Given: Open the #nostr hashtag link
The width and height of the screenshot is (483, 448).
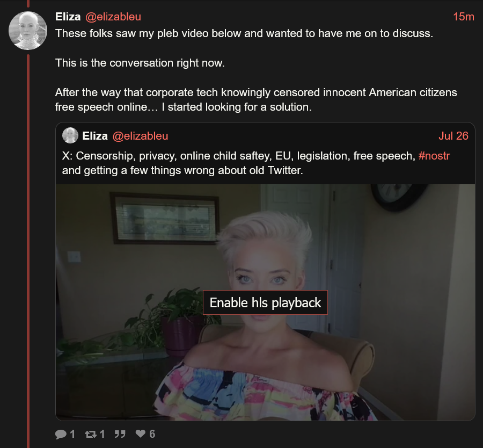Looking at the screenshot, I should point(434,156).
